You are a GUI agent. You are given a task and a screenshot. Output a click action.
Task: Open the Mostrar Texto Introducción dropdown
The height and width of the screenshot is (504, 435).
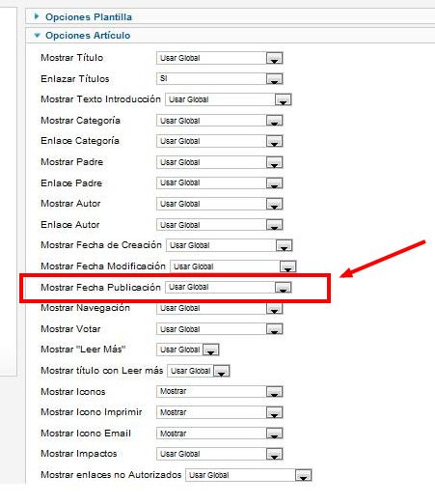[229, 99]
